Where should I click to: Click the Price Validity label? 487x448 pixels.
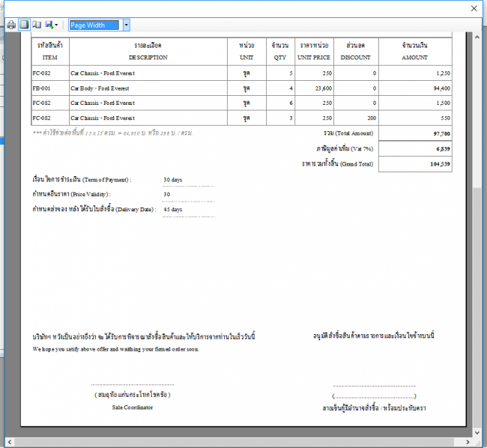[72, 194]
